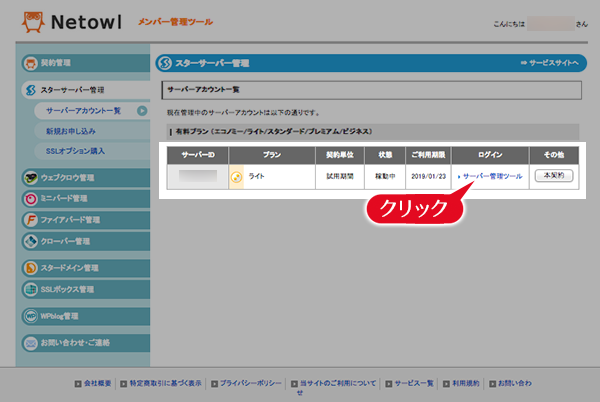Viewport: 600px width, 402px height.
Task: Open ウェブクロウ管理 sidebar menu
Action: tap(86, 177)
